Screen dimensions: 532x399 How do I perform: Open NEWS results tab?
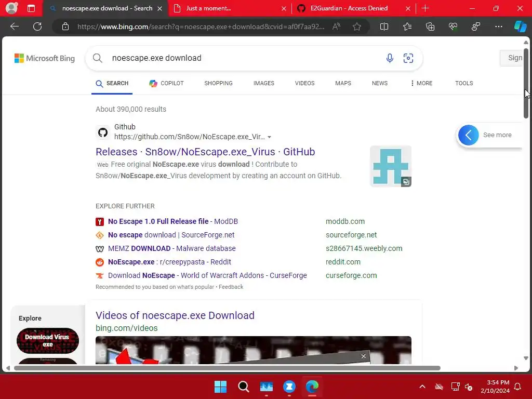(x=380, y=83)
